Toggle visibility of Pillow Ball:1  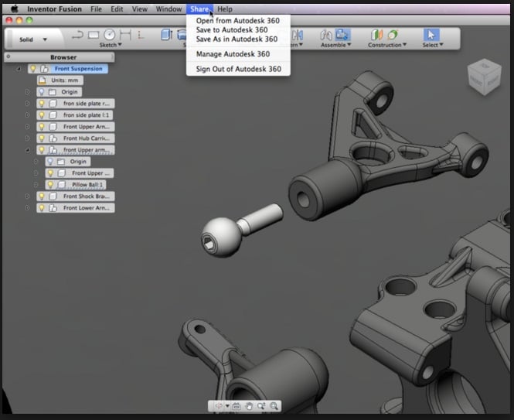point(50,184)
